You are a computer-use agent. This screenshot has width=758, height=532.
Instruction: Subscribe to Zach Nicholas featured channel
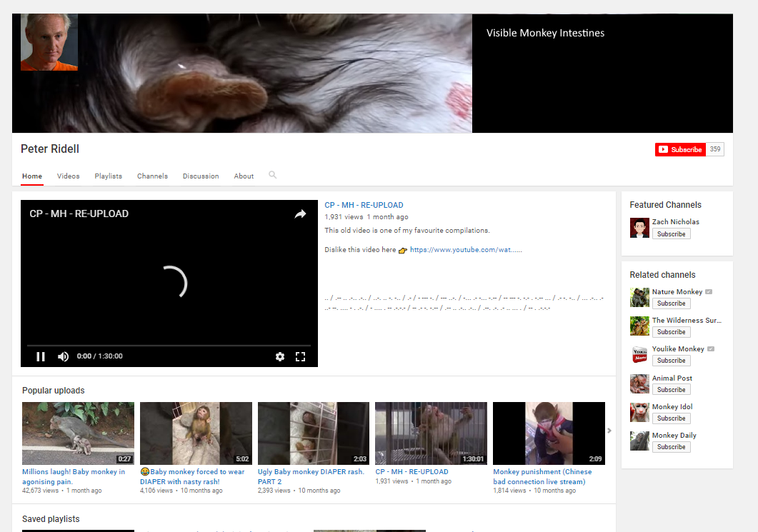pyautogui.click(x=671, y=234)
